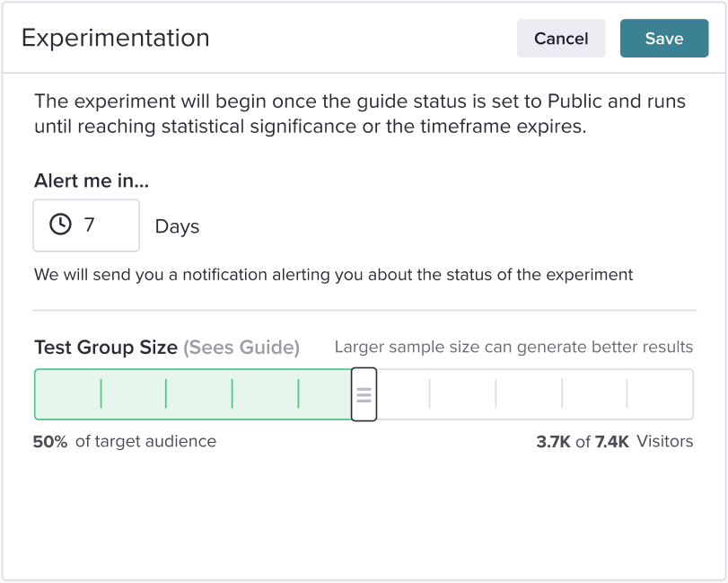Screen dimensions: 728x583
Task: Click the Alert me in... label
Action: click(x=92, y=181)
